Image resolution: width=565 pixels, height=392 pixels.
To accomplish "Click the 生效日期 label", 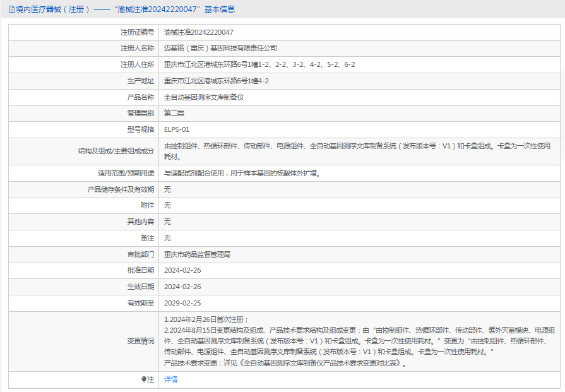I will [x=141, y=287].
